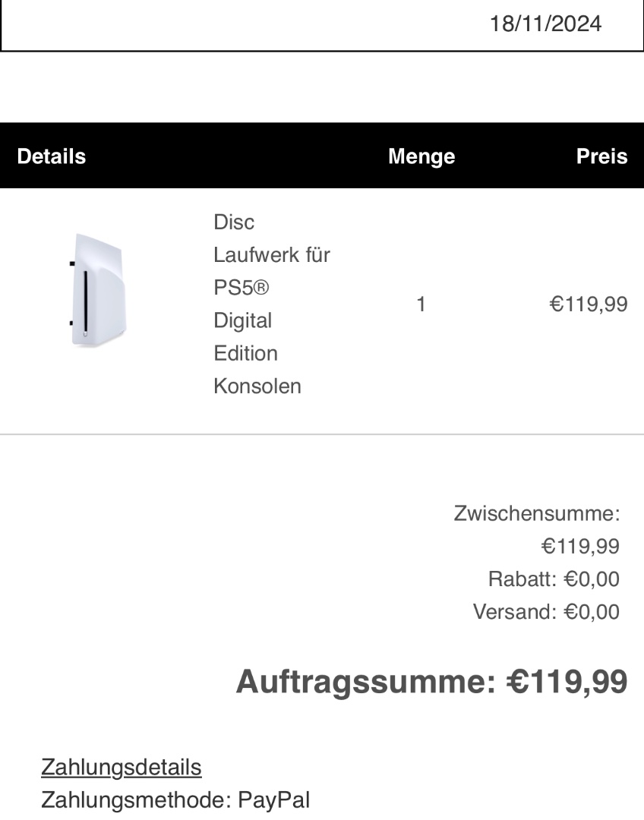Click the quantity value 1
The height and width of the screenshot is (820, 644).
(421, 304)
